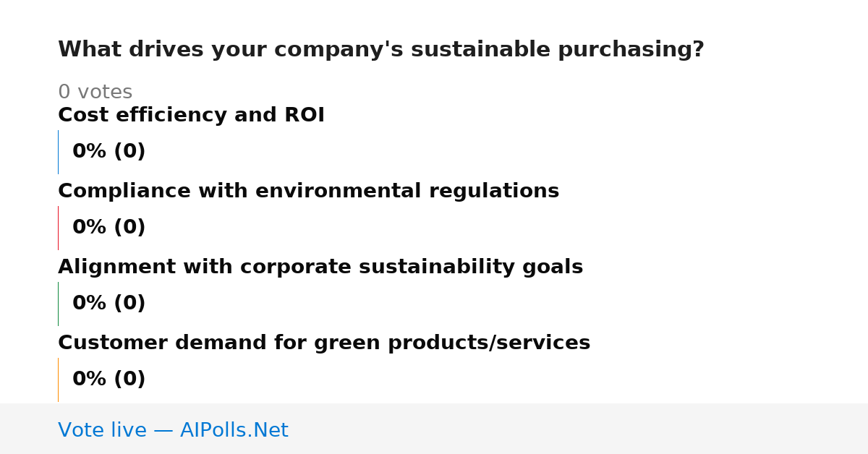Select the 'Cost efficiency and ROI' option
Screen dimensions: 868x454
click(x=191, y=115)
